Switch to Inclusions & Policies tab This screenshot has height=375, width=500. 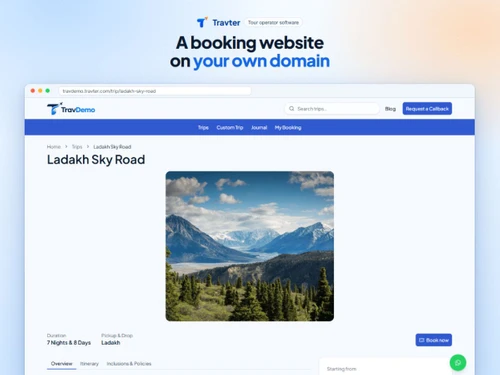(x=129, y=364)
